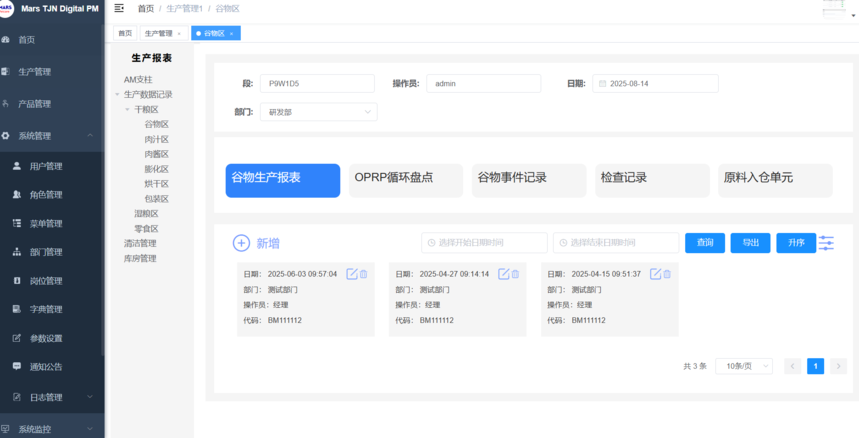Click the 段 input field P9W1D5
The height and width of the screenshot is (438, 859).
pos(317,83)
